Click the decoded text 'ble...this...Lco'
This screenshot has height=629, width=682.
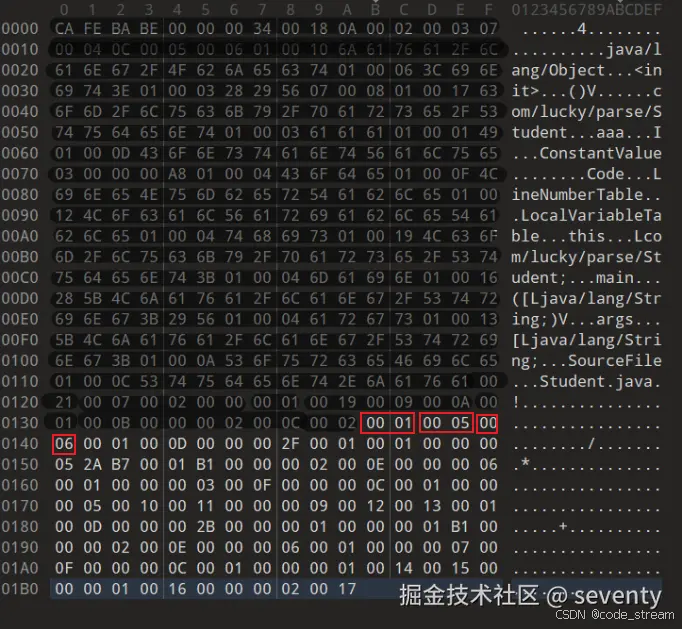pos(587,236)
